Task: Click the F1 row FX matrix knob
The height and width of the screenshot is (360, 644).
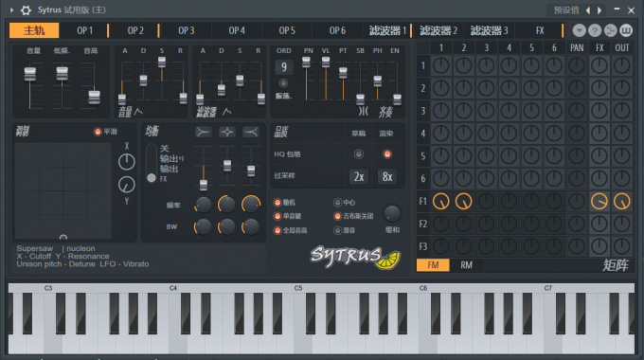Action: [599, 202]
